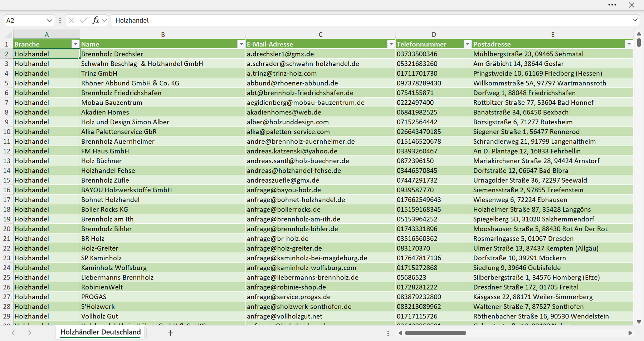This screenshot has width=644, height=341.
Task: Select cell BAYOU Holzwerkstoffe GmbH
Action: [x=163, y=190]
